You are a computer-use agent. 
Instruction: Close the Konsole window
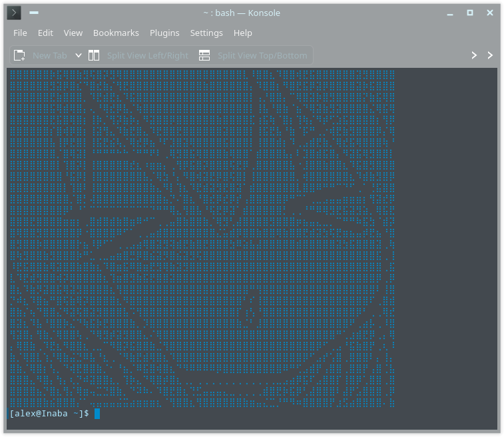[490, 13]
